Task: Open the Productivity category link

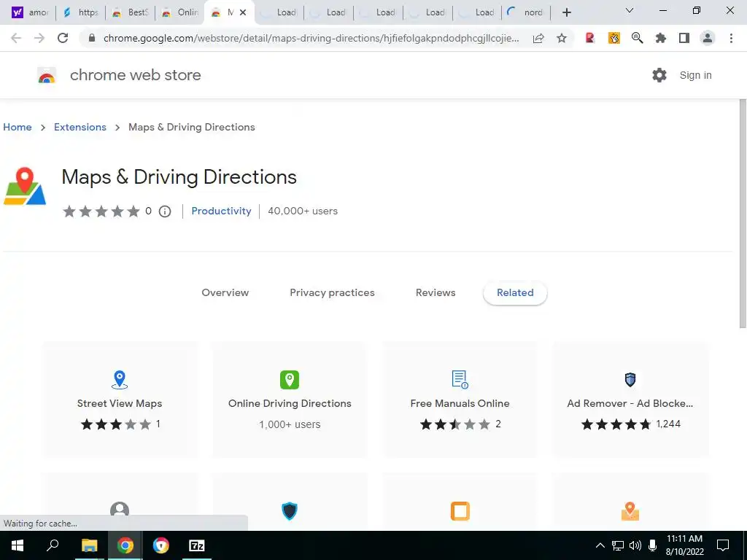Action: [x=221, y=211]
